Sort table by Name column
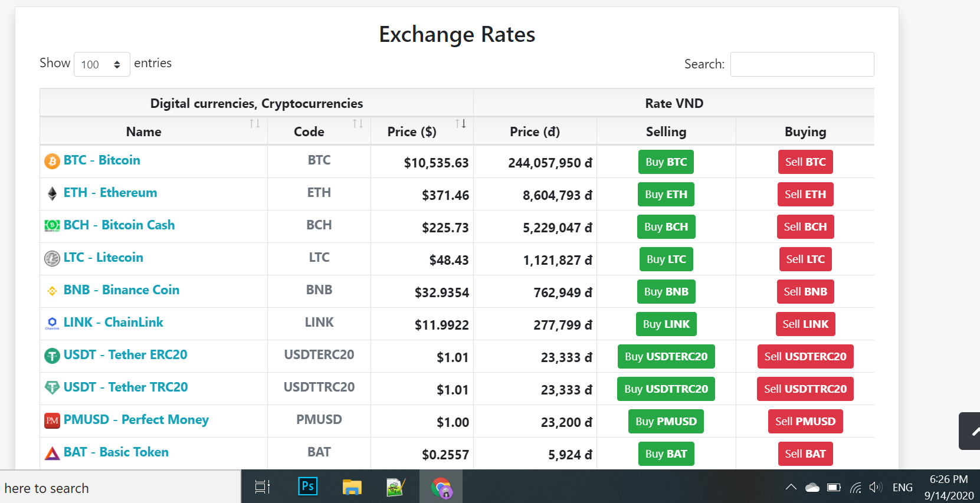 pos(254,124)
